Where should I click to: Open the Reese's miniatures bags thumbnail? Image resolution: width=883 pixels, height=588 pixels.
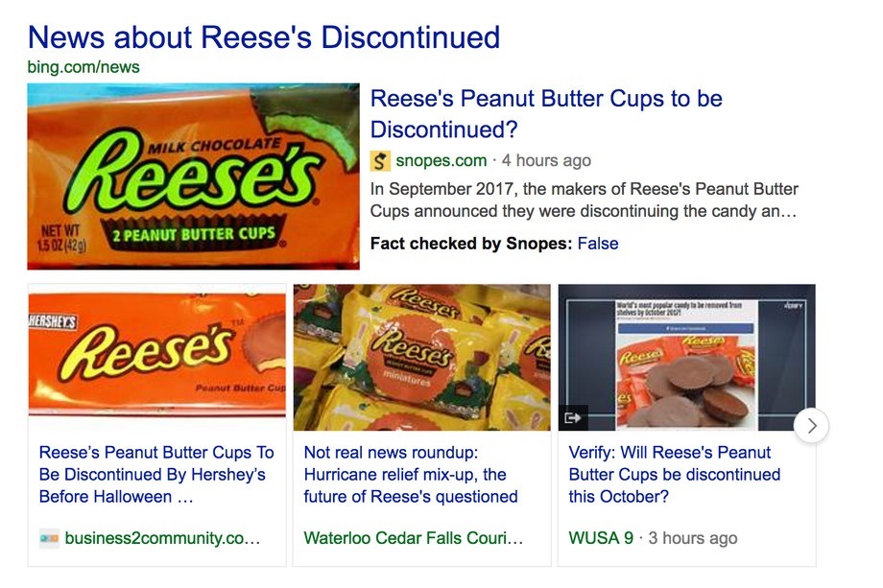(421, 357)
